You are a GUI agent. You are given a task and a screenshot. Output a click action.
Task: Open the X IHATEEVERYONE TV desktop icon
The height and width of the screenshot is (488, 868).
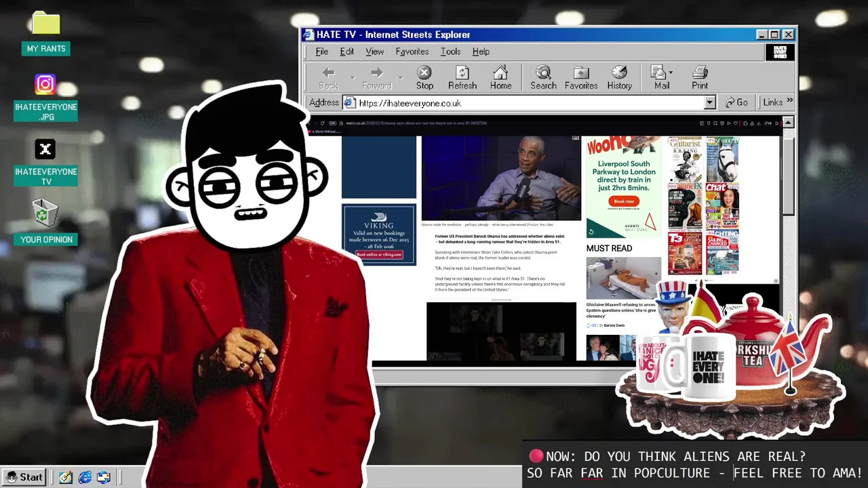(x=45, y=163)
